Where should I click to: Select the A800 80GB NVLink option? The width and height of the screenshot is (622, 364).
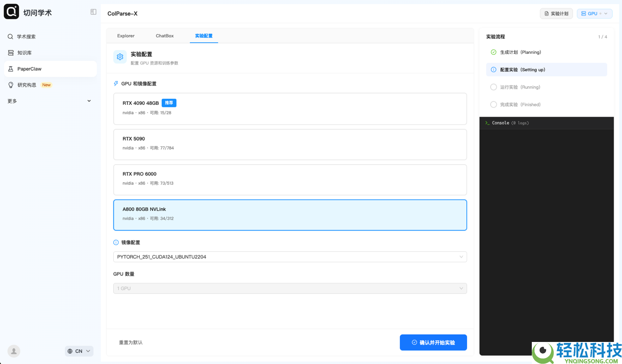290,215
